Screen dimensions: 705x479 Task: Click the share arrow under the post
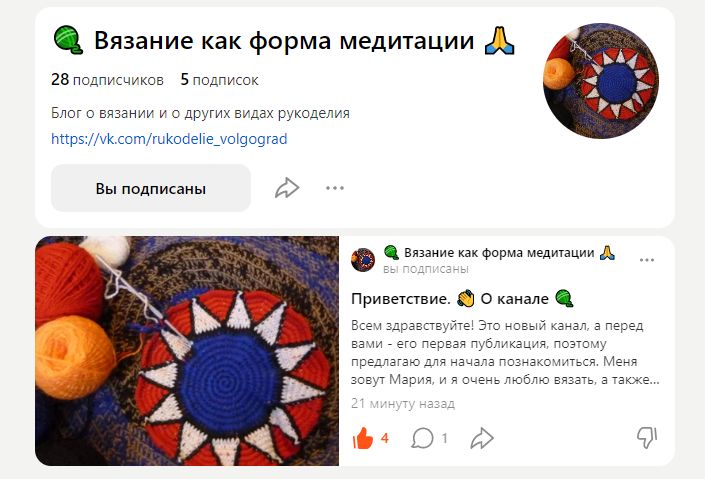point(482,438)
